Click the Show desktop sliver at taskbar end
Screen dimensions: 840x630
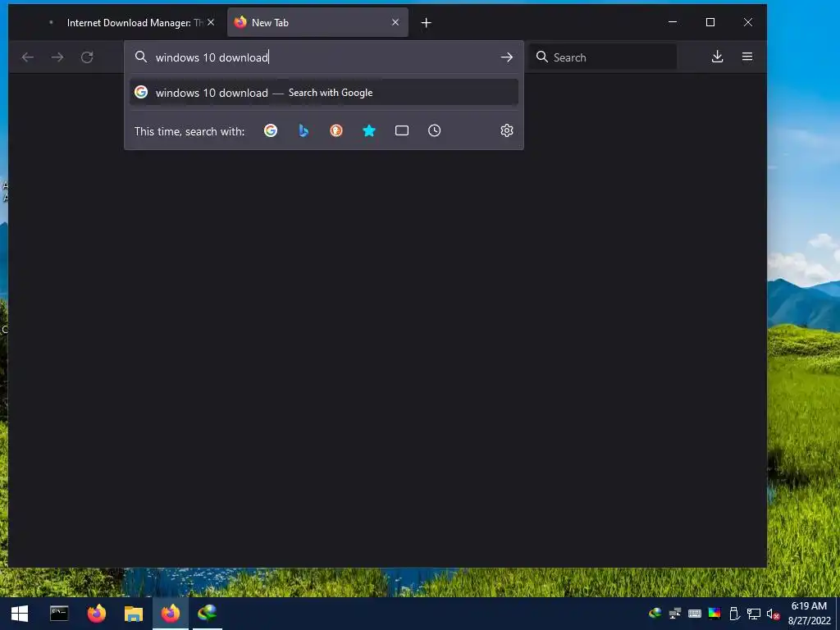coord(838,614)
